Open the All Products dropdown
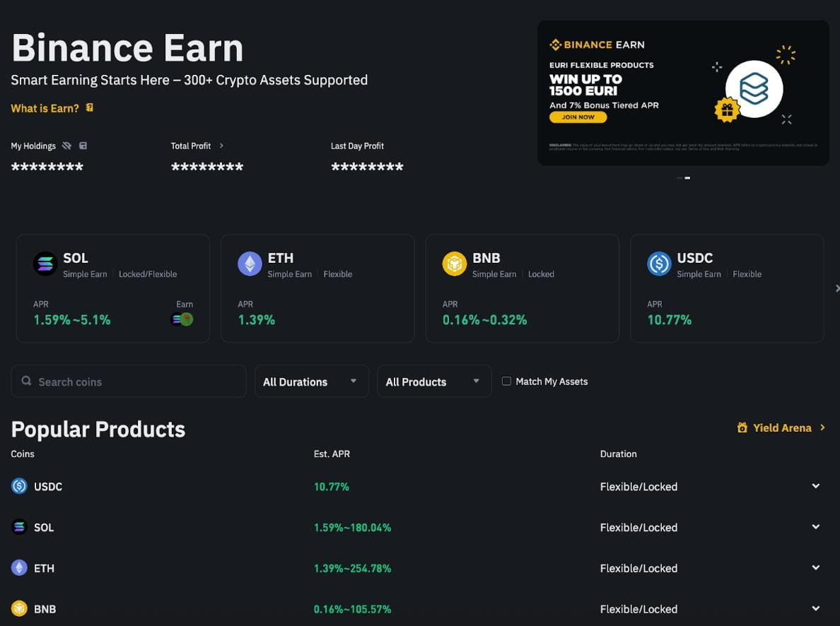 [434, 382]
